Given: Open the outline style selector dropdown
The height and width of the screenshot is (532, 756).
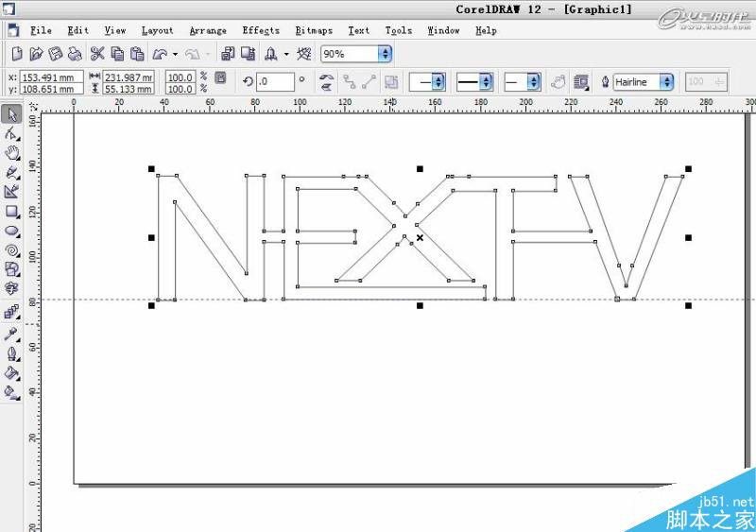Looking at the screenshot, I should point(486,82).
